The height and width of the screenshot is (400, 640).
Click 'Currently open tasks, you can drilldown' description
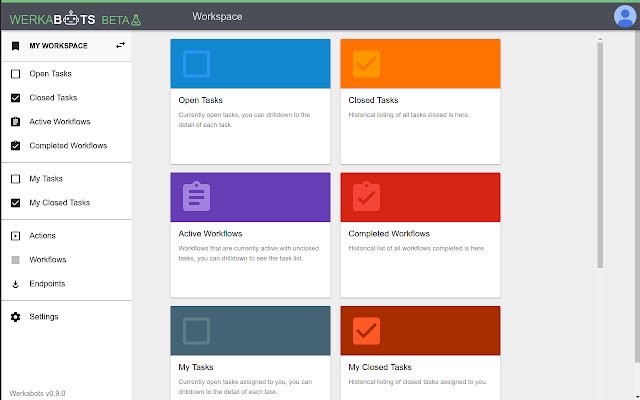pos(244,120)
